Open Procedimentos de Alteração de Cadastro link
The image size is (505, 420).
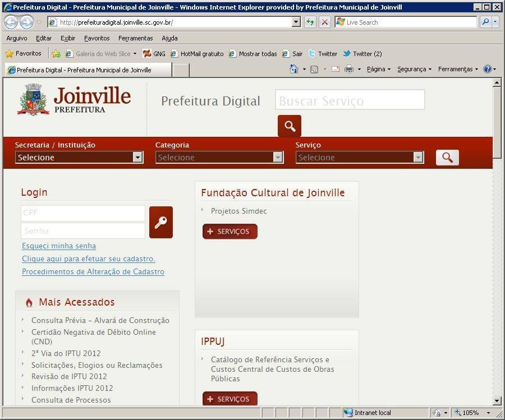[x=93, y=271]
